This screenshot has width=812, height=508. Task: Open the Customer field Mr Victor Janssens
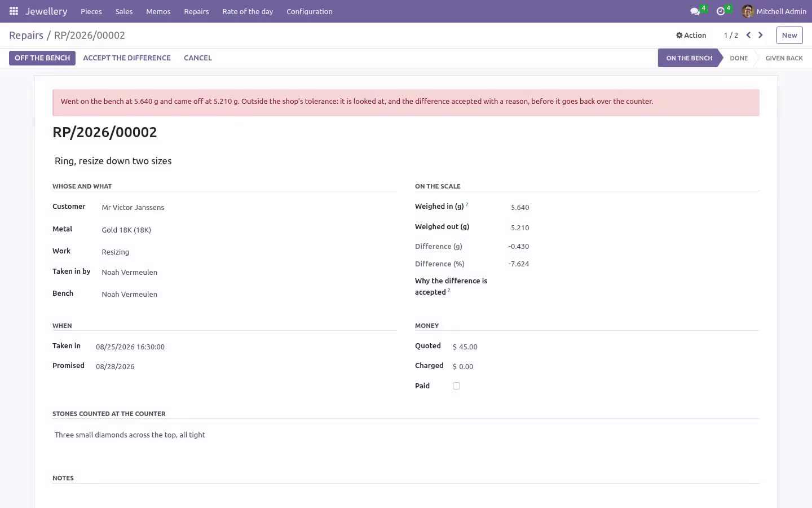(x=248, y=207)
